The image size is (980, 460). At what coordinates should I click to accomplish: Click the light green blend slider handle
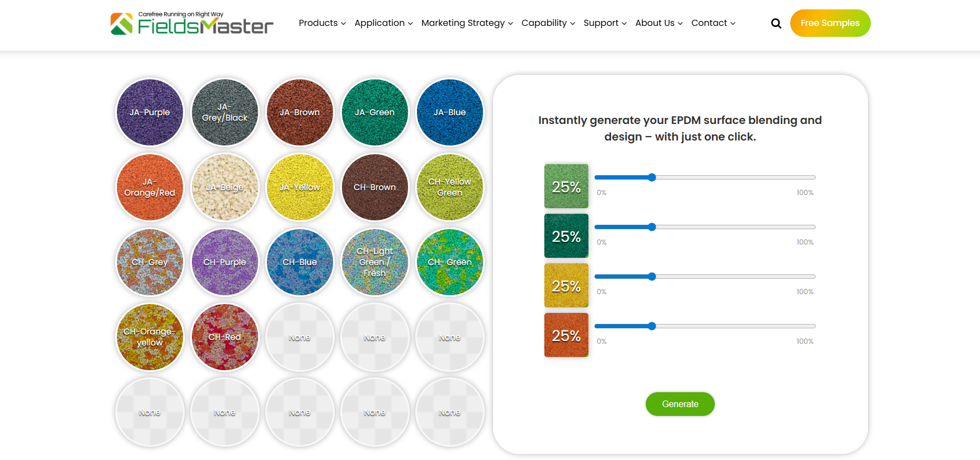pos(652,177)
